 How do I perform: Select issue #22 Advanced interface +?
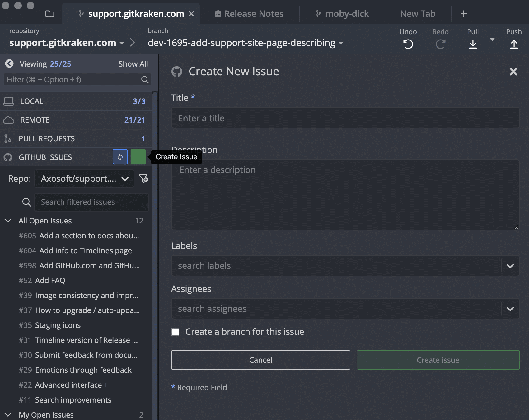point(63,385)
